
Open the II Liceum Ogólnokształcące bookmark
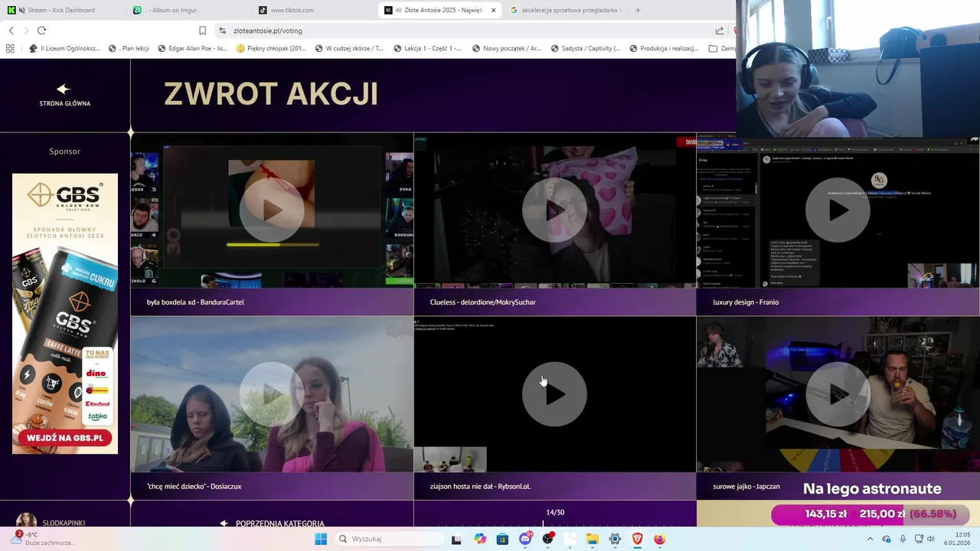[x=64, y=48]
